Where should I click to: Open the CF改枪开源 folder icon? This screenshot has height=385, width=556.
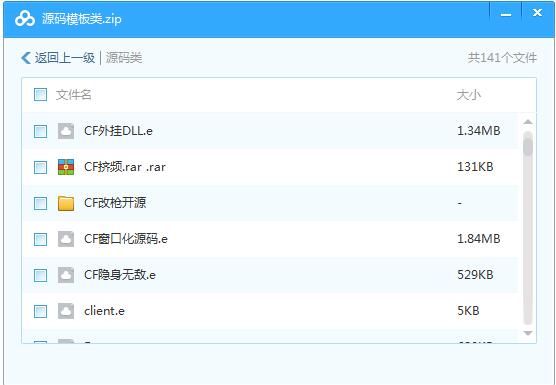tap(66, 203)
